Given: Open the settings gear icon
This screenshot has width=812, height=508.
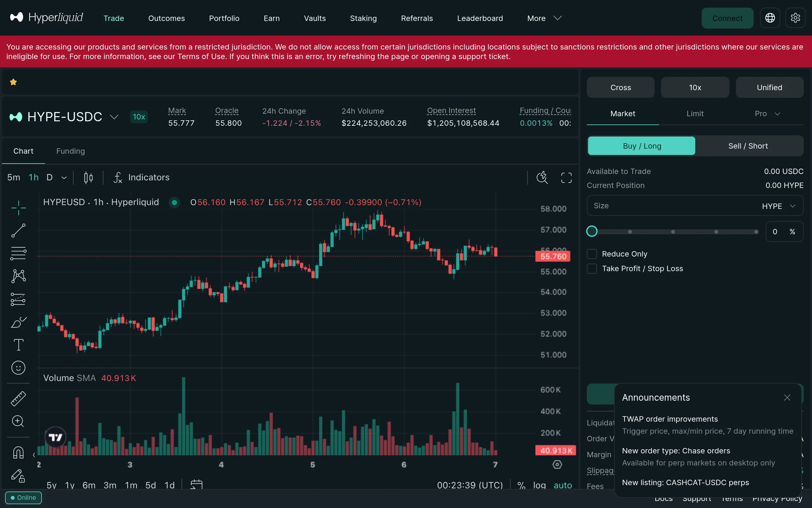Looking at the screenshot, I should coord(795,18).
